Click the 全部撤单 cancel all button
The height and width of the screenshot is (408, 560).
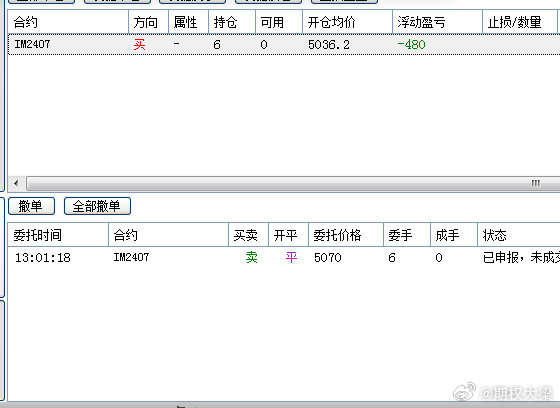pos(97,206)
